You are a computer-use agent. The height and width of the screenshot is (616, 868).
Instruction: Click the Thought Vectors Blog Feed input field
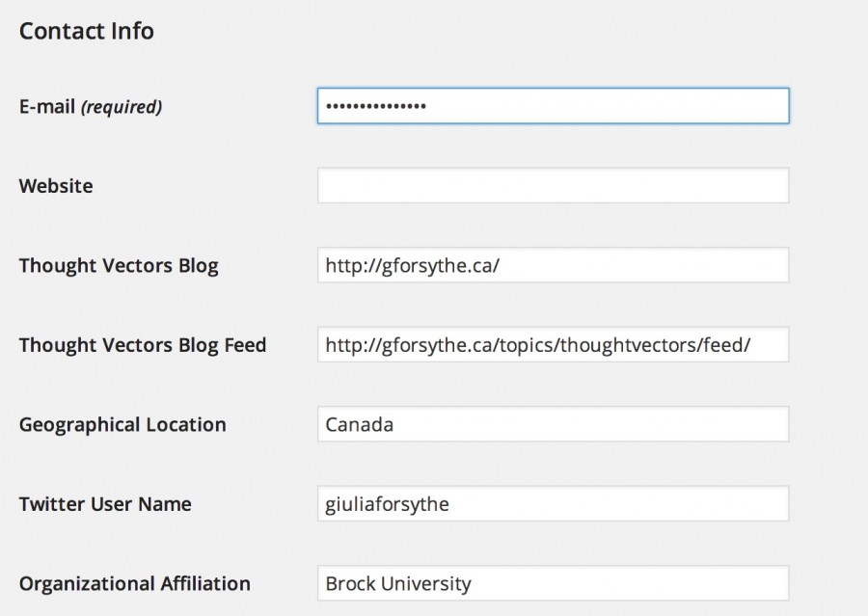coord(552,344)
